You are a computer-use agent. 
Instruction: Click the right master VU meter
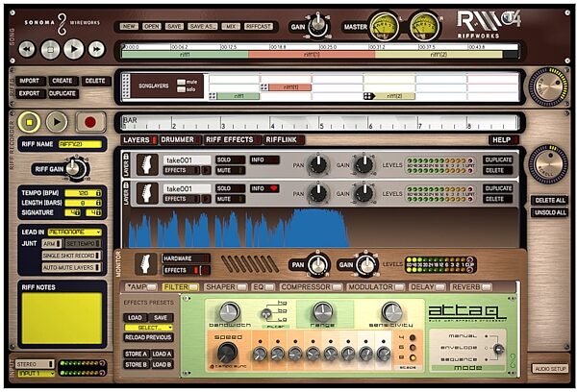point(423,27)
